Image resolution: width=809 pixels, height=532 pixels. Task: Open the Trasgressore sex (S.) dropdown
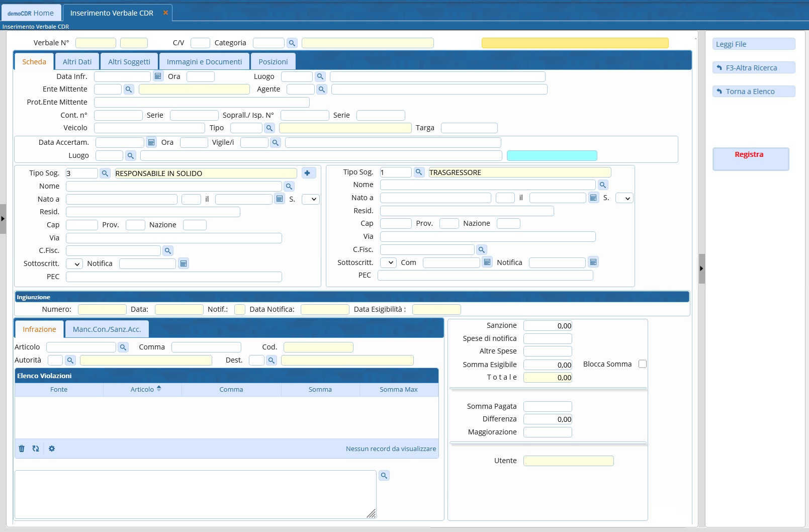[624, 198]
